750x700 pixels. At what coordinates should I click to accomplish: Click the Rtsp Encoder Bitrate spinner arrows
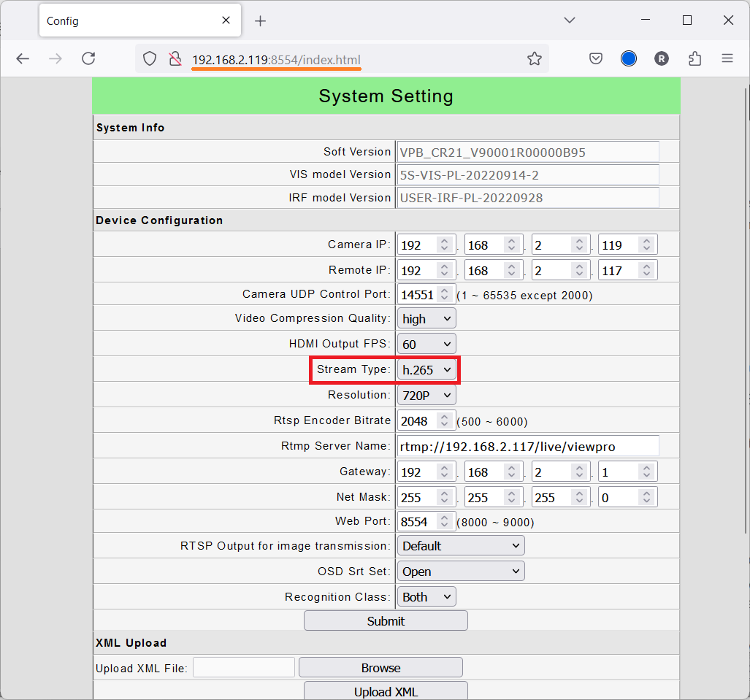444,420
